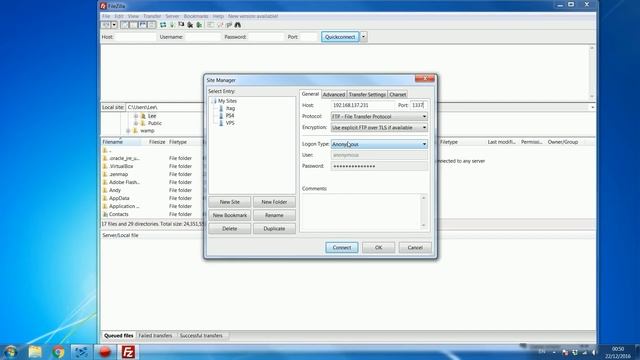Click the Delete button
This screenshot has height=360, width=640.
229,229
